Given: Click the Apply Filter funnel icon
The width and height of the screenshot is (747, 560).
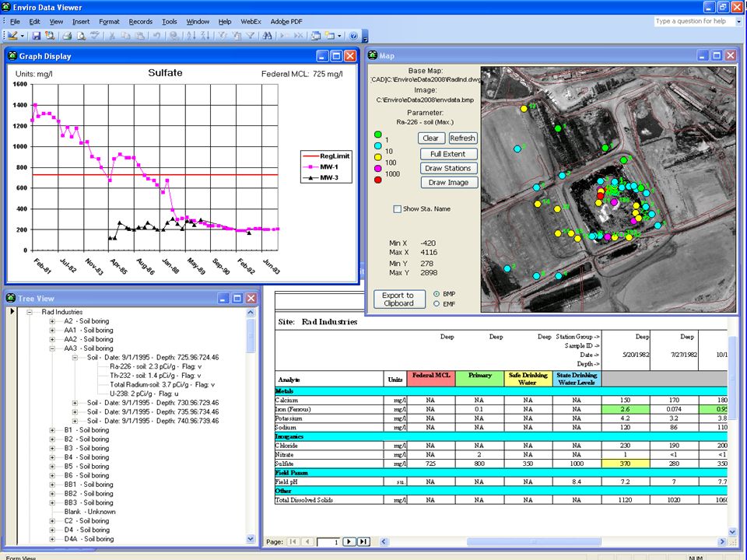Looking at the screenshot, I should [250, 36].
